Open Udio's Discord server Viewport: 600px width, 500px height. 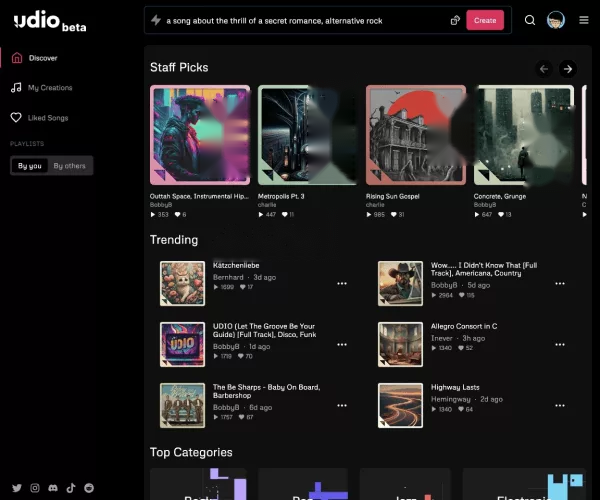tap(53, 488)
